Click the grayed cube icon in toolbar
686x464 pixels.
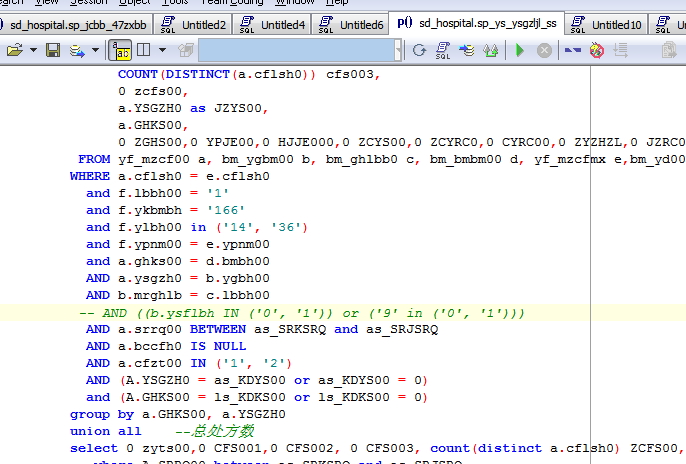[186, 50]
